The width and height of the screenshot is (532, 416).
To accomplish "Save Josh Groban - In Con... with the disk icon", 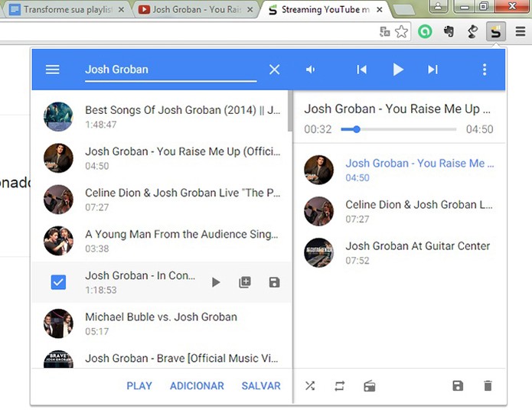I will [274, 282].
